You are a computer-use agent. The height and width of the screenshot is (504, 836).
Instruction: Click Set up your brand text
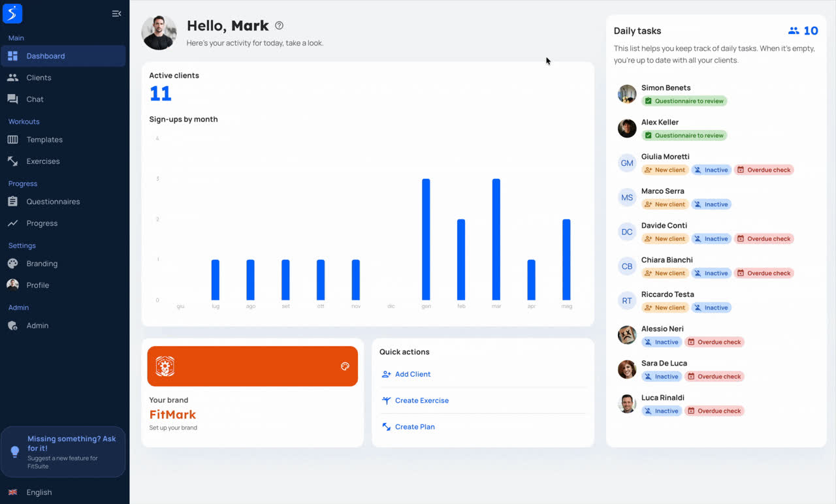tap(173, 428)
